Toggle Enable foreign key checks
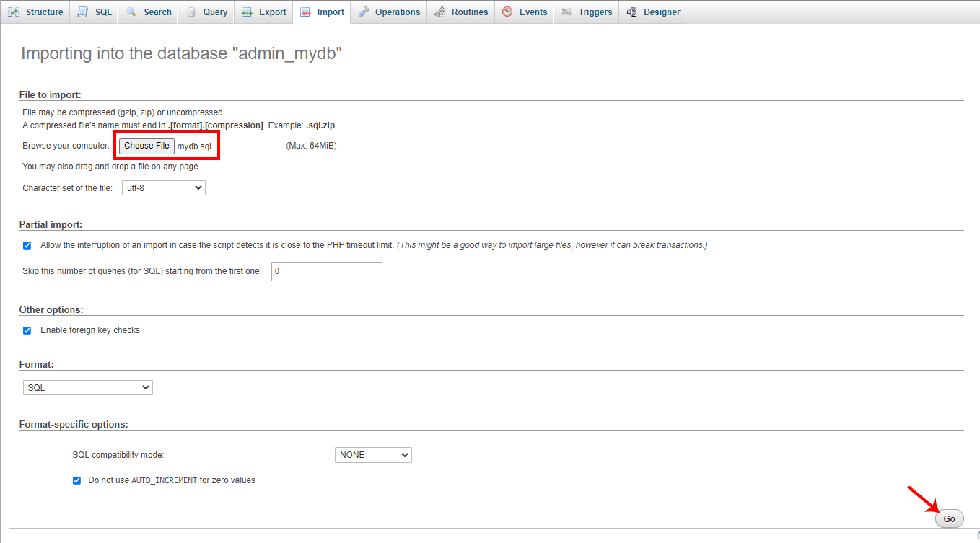The height and width of the screenshot is (543, 980). (27, 330)
